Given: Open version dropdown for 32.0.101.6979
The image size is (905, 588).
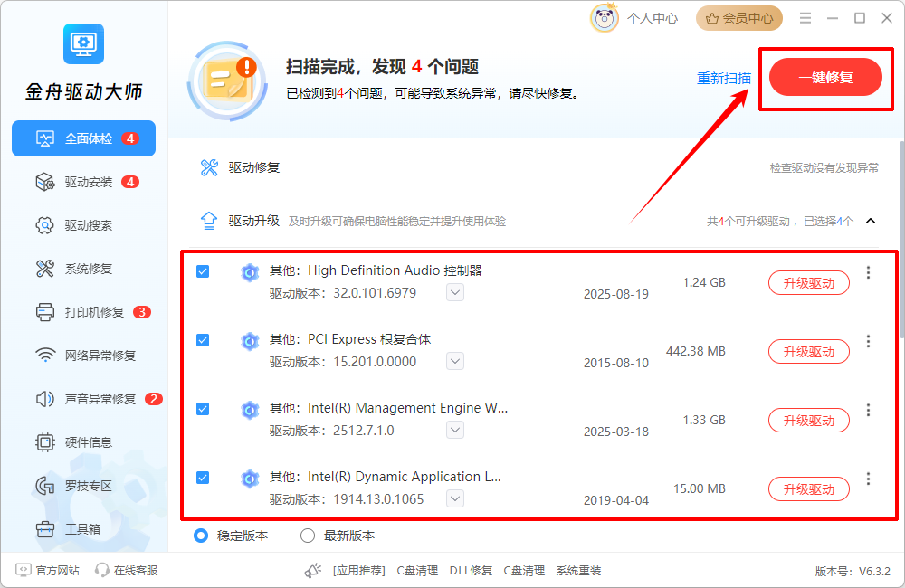Looking at the screenshot, I should coord(455,292).
